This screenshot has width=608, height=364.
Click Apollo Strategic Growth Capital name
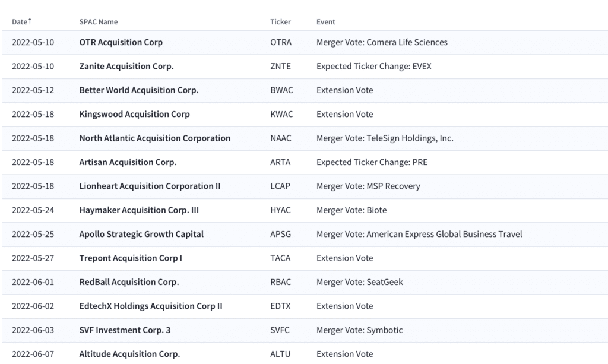pos(141,234)
